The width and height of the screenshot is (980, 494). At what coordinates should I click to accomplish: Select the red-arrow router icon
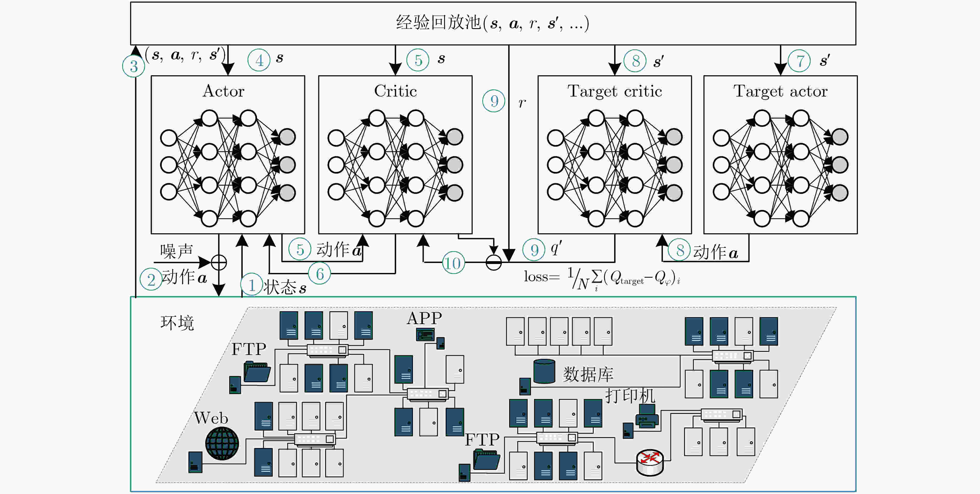pos(650,462)
